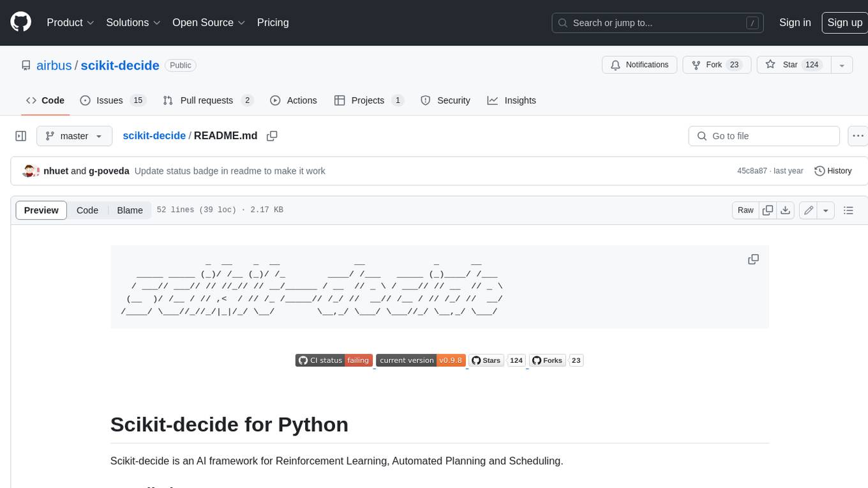
Task: Click the 23 forks count badge
Action: [x=576, y=360]
